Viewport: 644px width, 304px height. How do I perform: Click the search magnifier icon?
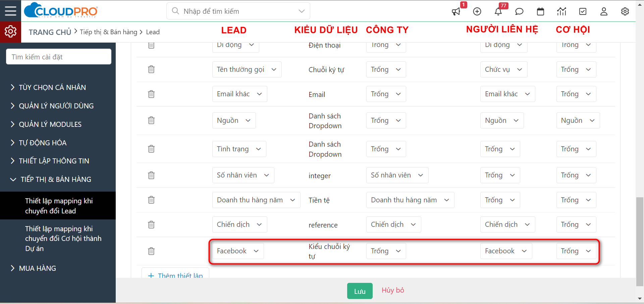click(x=175, y=11)
